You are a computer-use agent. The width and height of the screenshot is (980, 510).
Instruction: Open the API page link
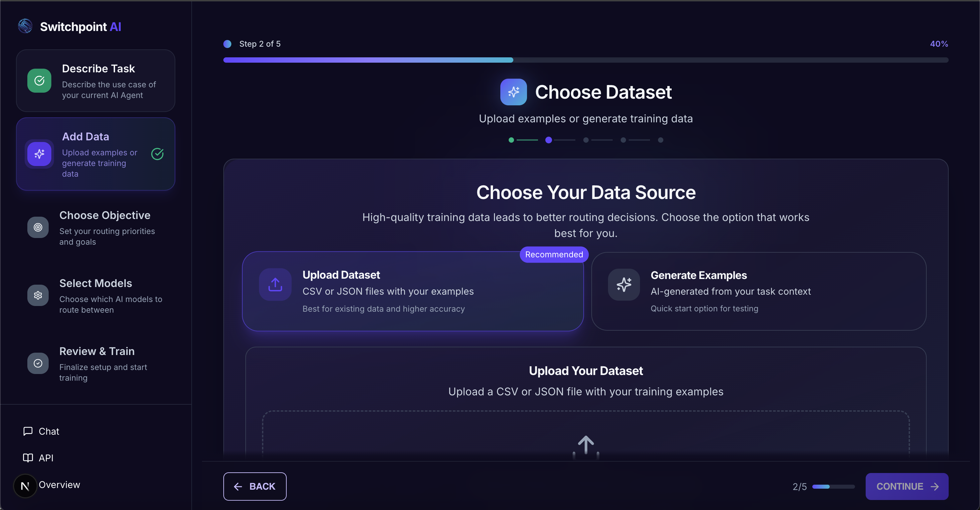click(38, 458)
